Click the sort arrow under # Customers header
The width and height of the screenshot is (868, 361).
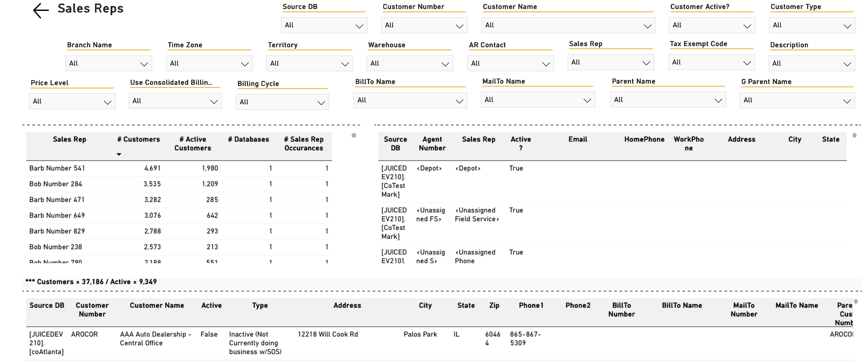[119, 154]
